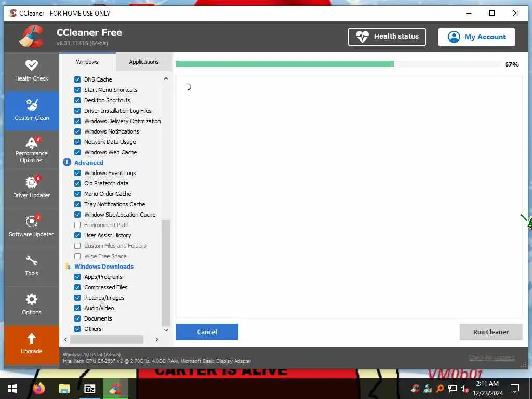Open Performance Optimizer from the sidebar
The width and height of the screenshot is (532, 399).
32,150
